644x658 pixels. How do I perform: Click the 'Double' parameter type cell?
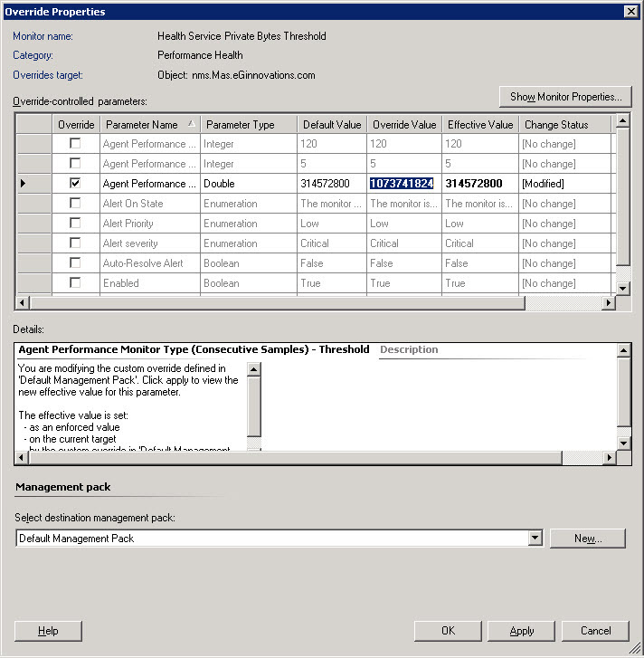pos(249,184)
